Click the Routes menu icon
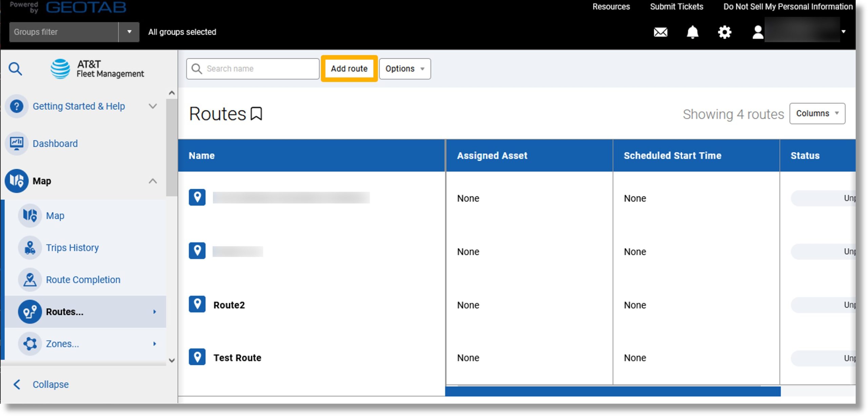This screenshot has height=416, width=868. click(x=30, y=312)
